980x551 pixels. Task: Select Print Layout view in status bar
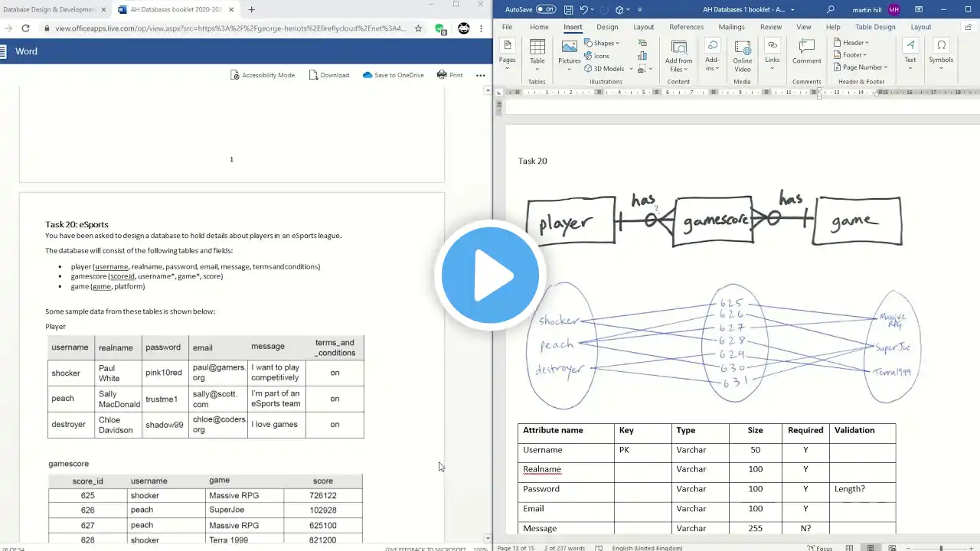(x=871, y=548)
